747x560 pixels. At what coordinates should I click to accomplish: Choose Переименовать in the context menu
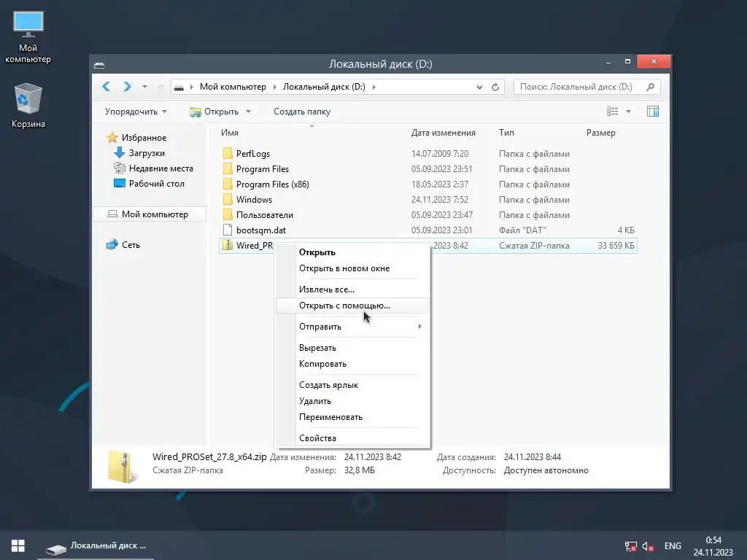(352, 416)
